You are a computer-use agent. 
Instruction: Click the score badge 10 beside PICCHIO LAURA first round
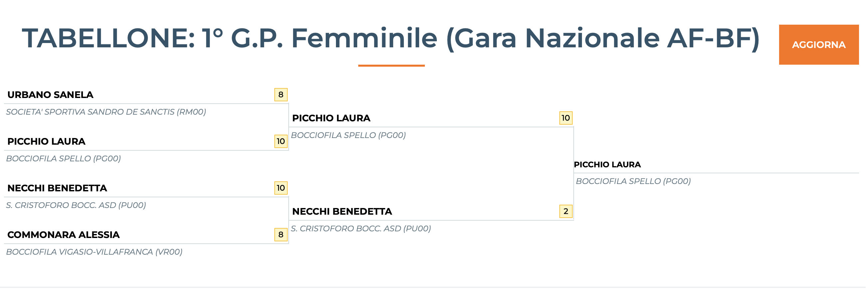pos(280,142)
